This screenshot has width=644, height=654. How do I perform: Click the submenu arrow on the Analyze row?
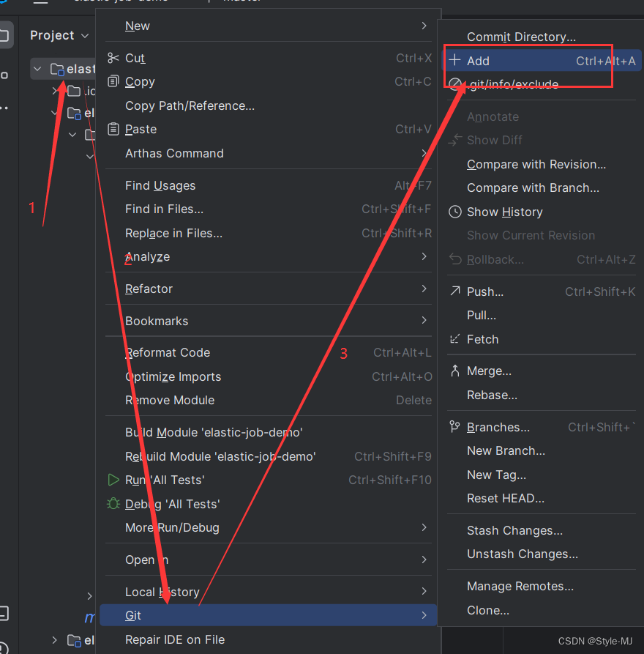pos(424,256)
